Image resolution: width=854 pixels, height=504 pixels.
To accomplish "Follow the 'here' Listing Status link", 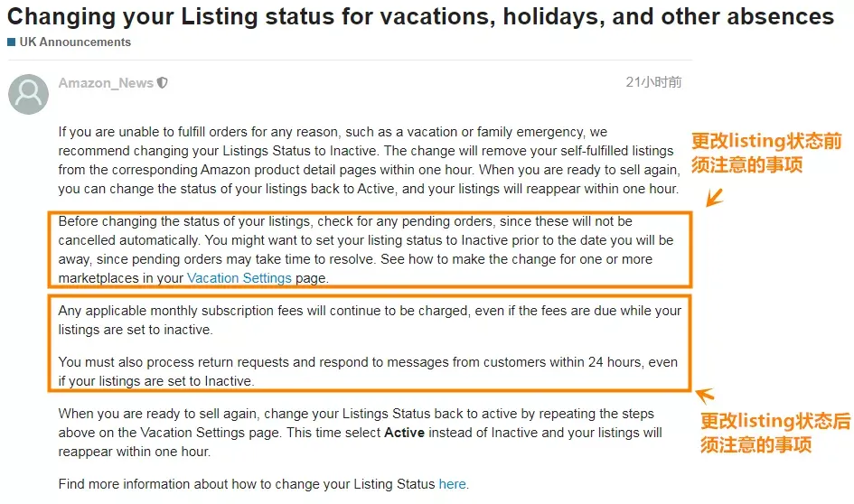I will pyautogui.click(x=452, y=484).
